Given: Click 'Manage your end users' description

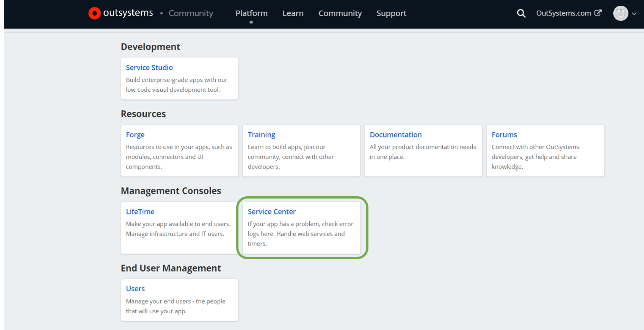Looking at the screenshot, I should (175, 306).
